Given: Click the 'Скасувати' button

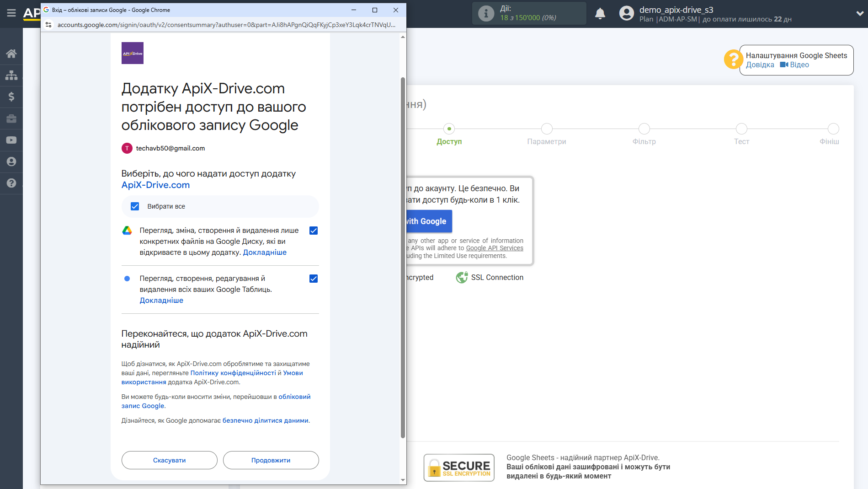Looking at the screenshot, I should click(169, 460).
